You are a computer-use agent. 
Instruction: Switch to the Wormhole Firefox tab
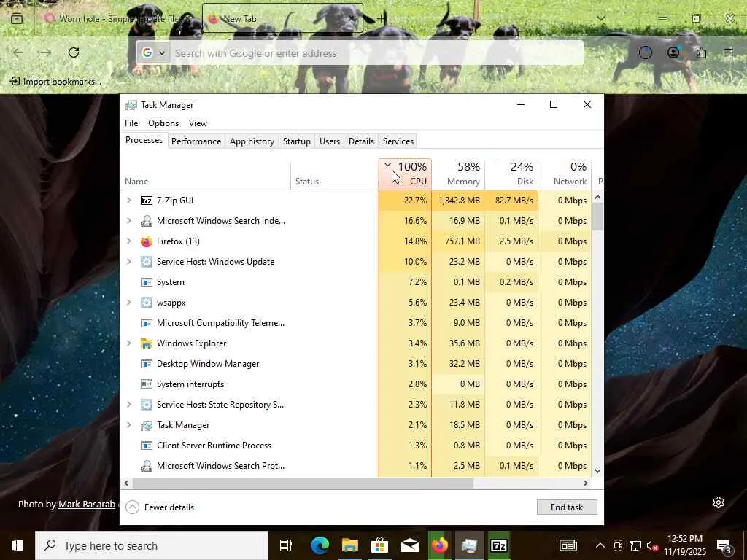tap(117, 18)
